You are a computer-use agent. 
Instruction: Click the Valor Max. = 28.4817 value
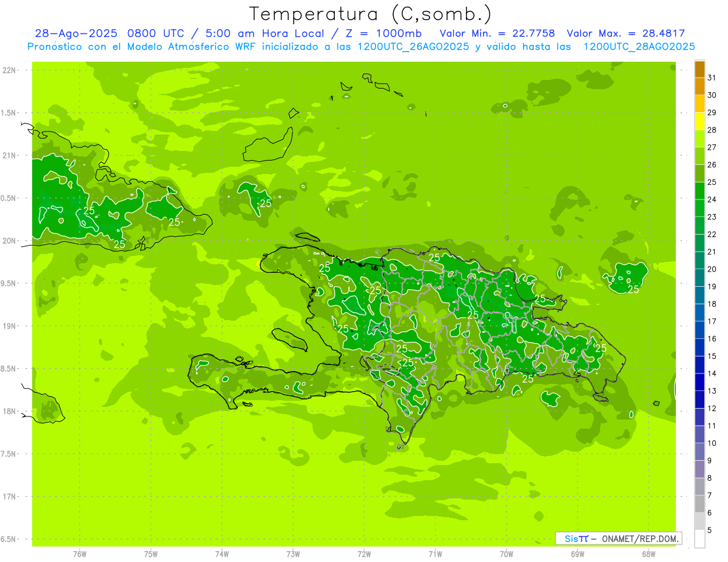pos(625,33)
